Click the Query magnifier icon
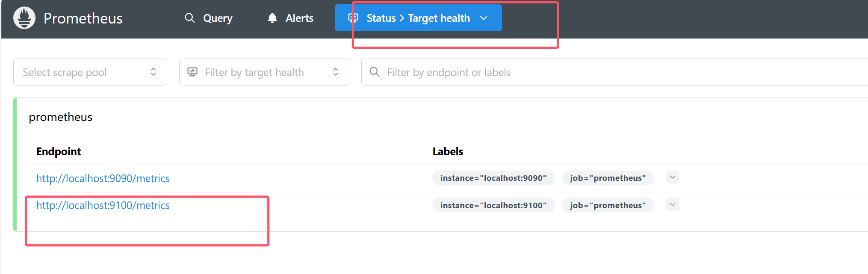868x274 pixels. tap(189, 18)
